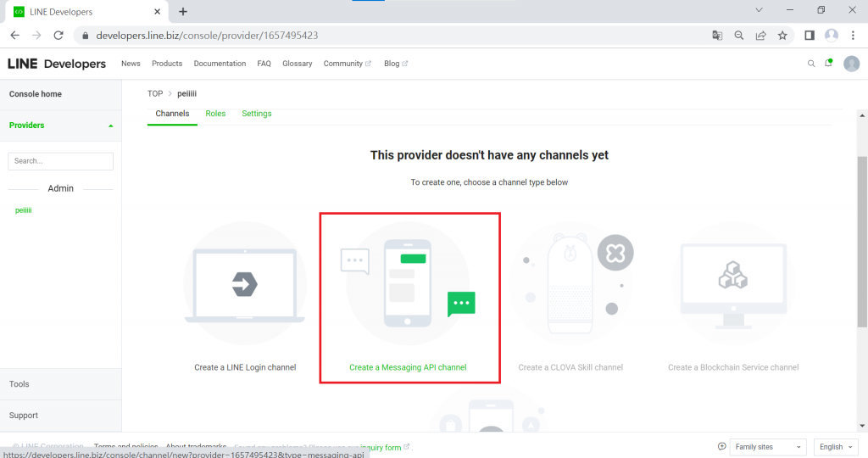
Task: Close the LINE Developers tab
Action: pyautogui.click(x=157, y=12)
